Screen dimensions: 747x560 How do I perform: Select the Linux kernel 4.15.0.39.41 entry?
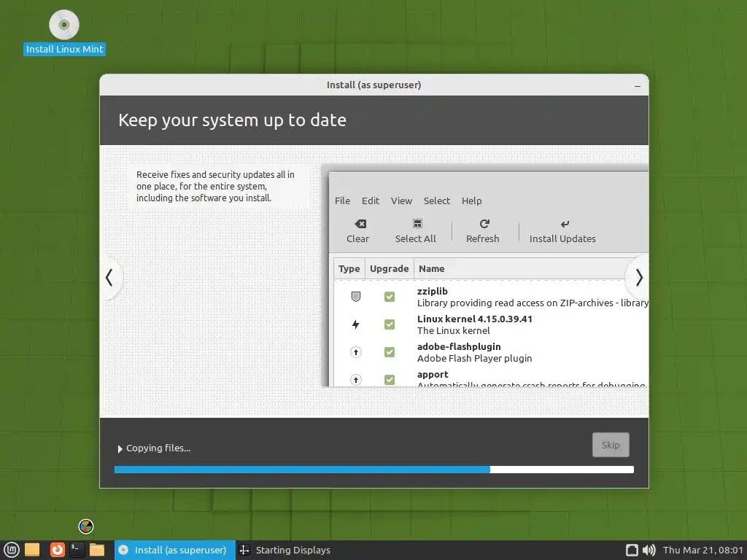[474, 319]
